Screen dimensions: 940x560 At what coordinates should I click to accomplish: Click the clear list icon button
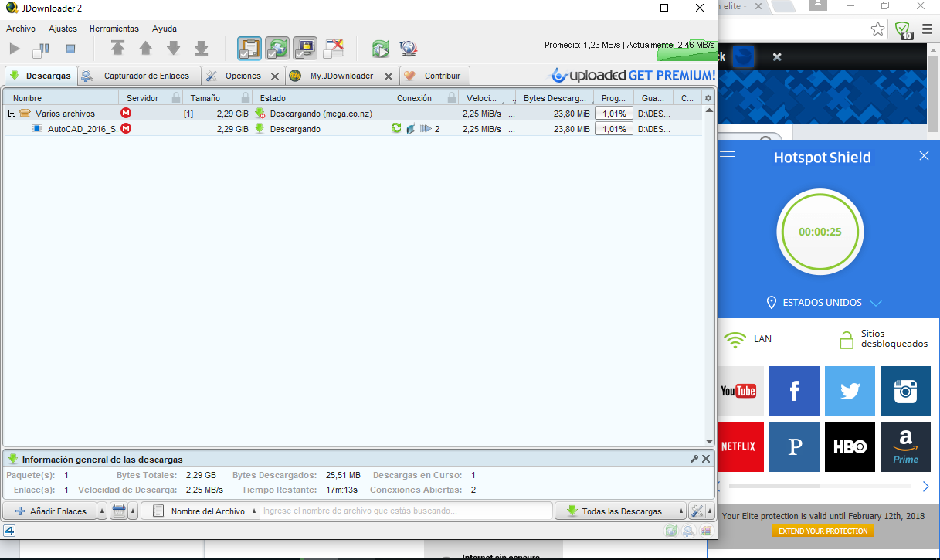tap(118, 511)
